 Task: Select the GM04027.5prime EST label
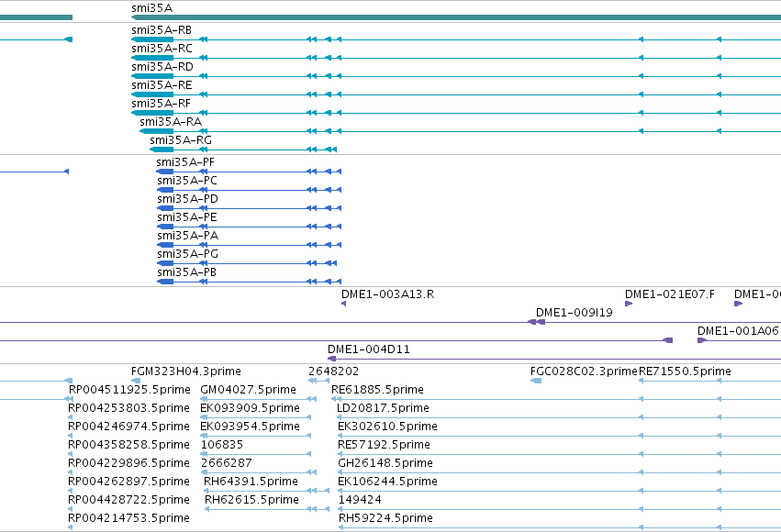pos(248,390)
